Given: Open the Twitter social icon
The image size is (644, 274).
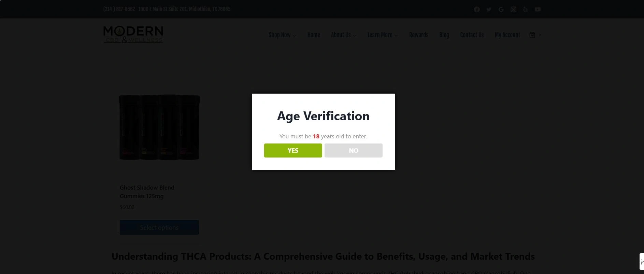Looking at the screenshot, I should [489, 10].
